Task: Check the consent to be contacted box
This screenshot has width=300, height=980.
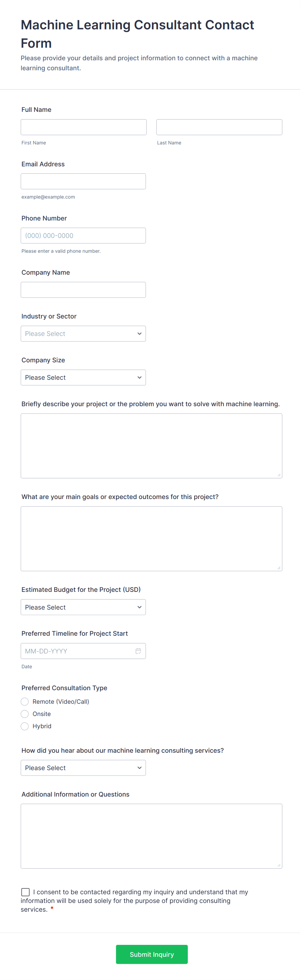Action: 25,892
